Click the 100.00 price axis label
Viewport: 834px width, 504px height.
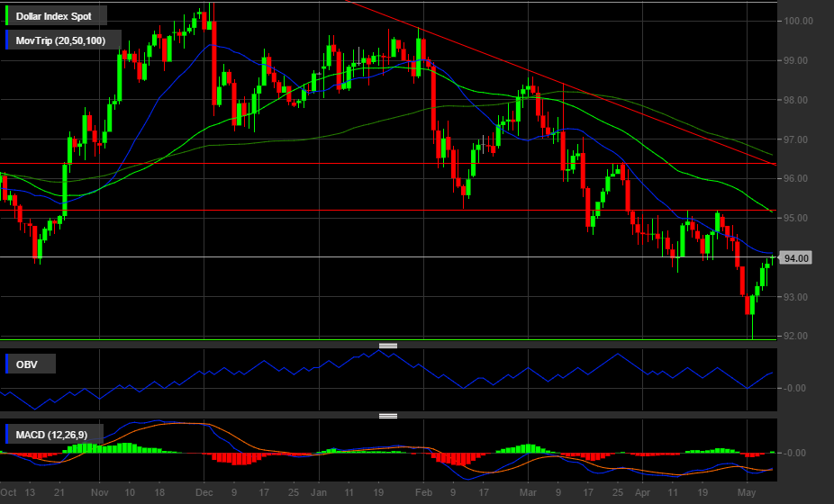pyautogui.click(x=798, y=21)
